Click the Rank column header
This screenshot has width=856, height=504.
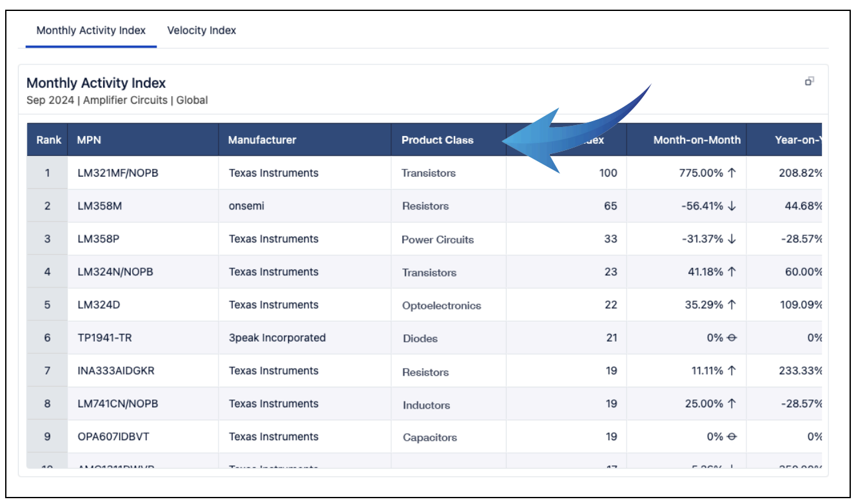48,140
